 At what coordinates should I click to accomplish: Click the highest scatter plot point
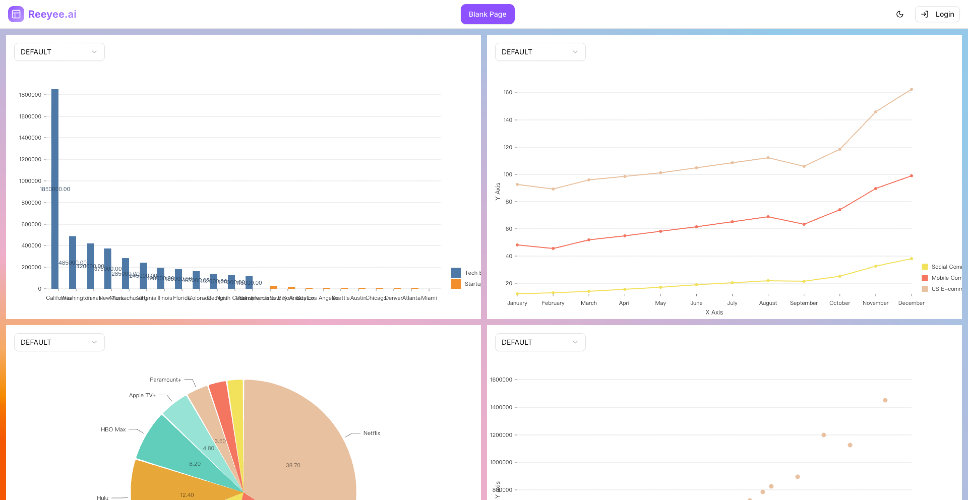coord(885,400)
